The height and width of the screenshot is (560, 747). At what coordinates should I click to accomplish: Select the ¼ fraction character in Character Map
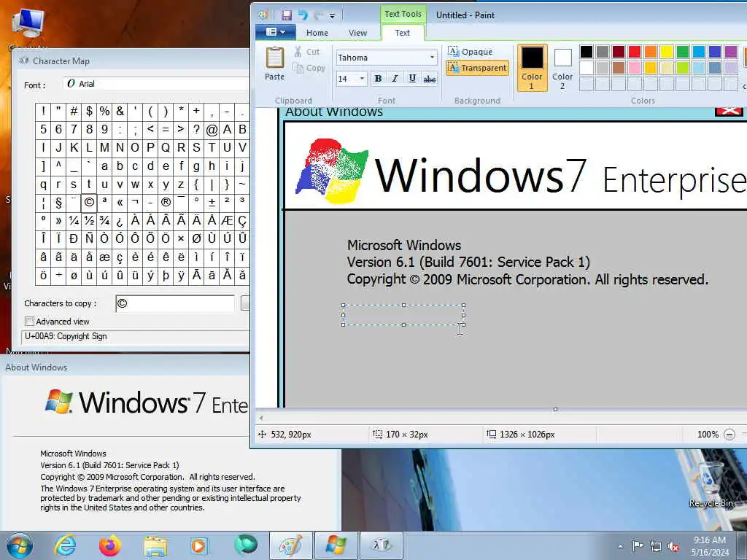(x=74, y=220)
